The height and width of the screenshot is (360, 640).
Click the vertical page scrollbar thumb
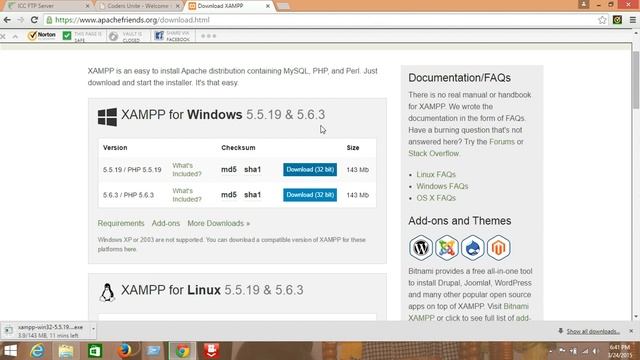coord(636,80)
